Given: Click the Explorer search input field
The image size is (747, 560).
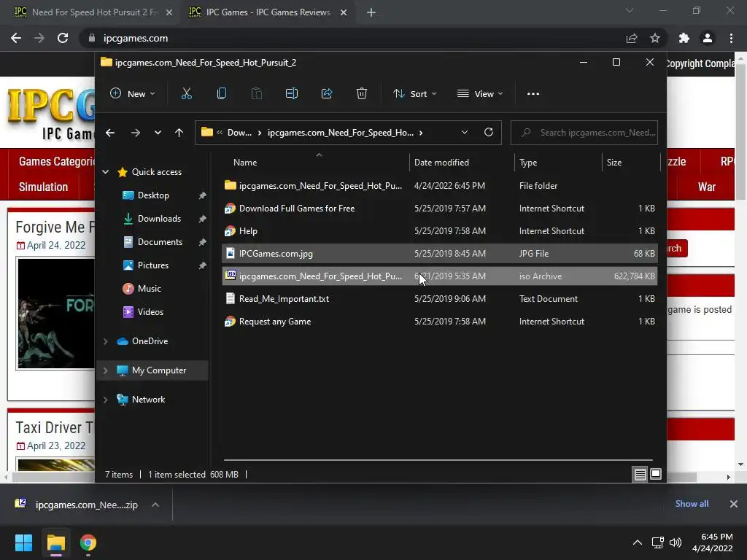Looking at the screenshot, I should pos(584,133).
